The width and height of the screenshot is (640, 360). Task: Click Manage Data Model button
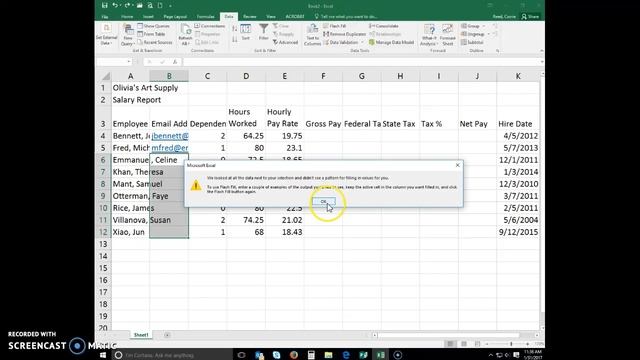pos(391,42)
